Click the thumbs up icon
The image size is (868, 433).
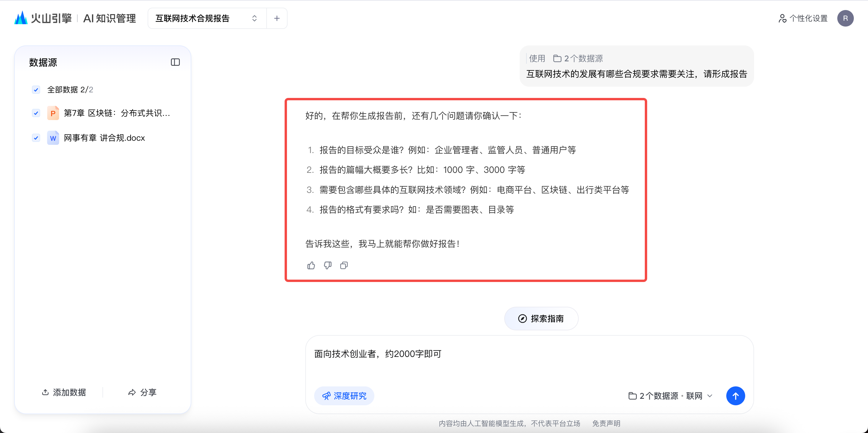pos(311,266)
